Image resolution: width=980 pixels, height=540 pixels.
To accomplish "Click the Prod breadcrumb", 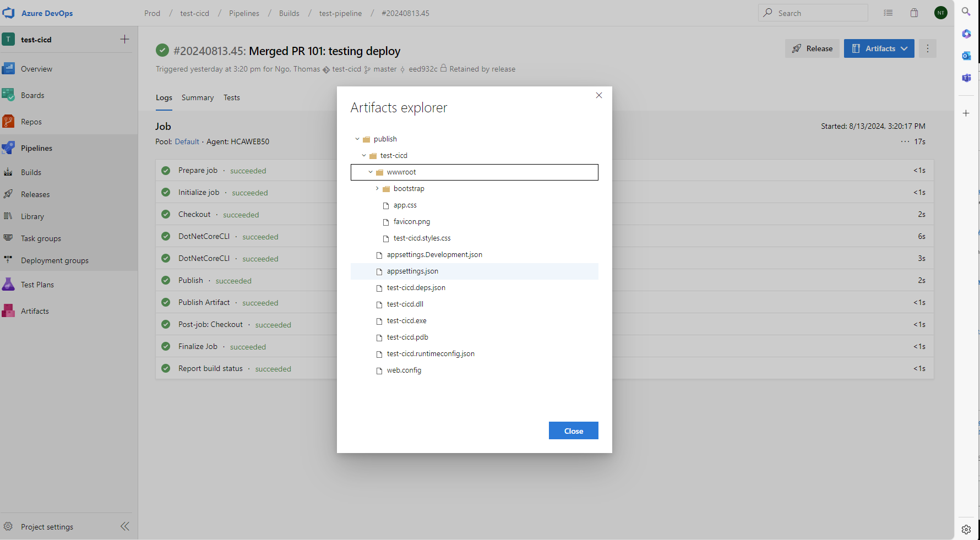I will point(153,13).
